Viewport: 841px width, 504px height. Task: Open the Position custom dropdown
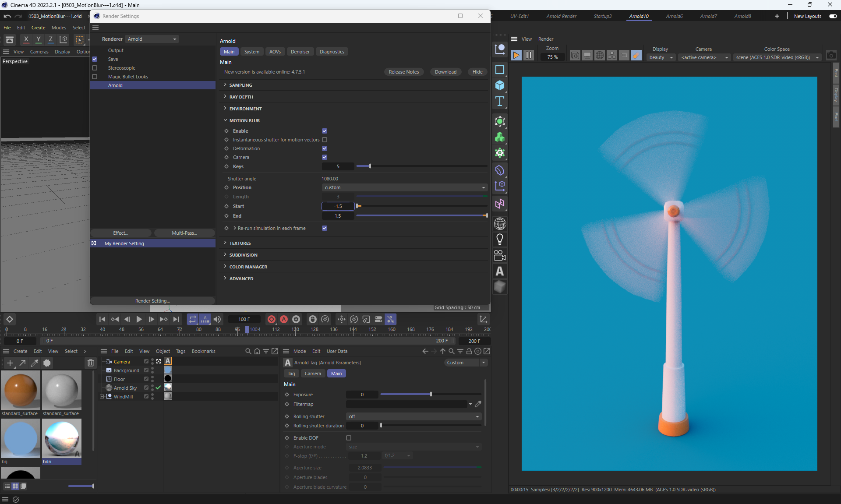coord(404,187)
